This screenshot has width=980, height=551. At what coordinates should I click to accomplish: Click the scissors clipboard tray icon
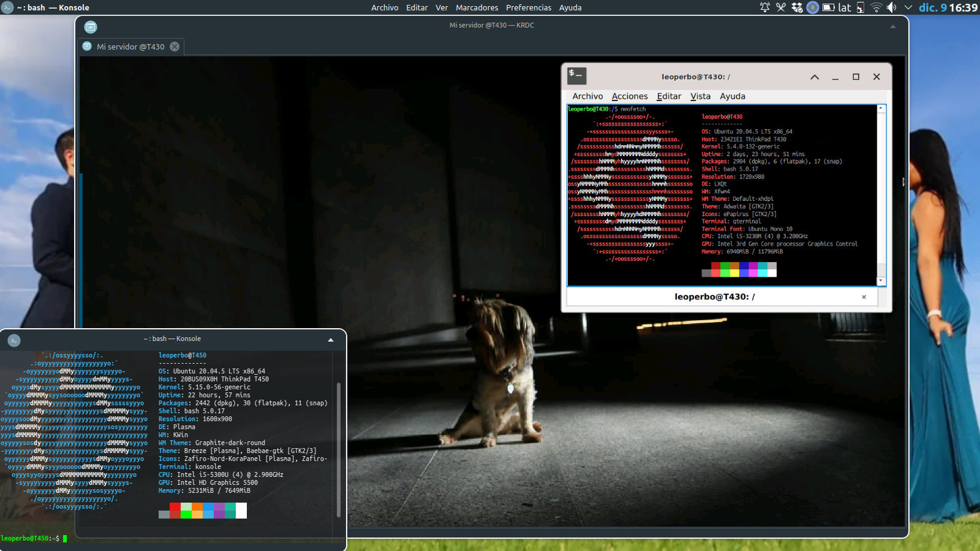click(781, 7)
